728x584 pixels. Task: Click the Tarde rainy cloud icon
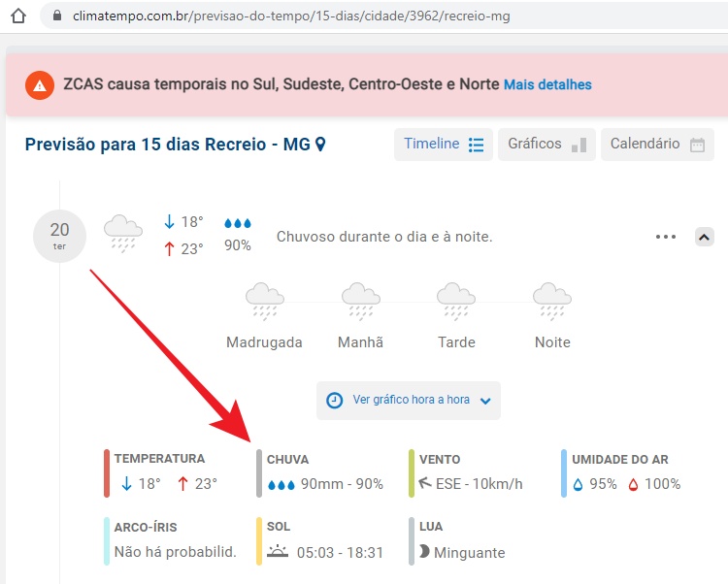pos(456,301)
